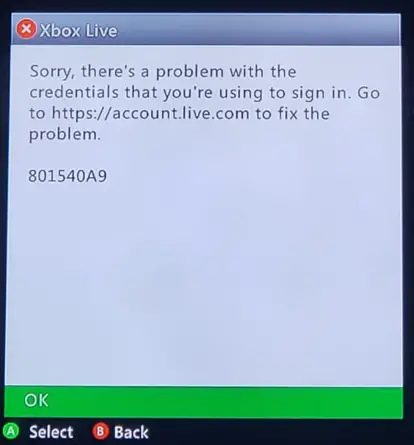This screenshot has width=414, height=445.
Task: Select error code 801540A9
Action: 67,176
